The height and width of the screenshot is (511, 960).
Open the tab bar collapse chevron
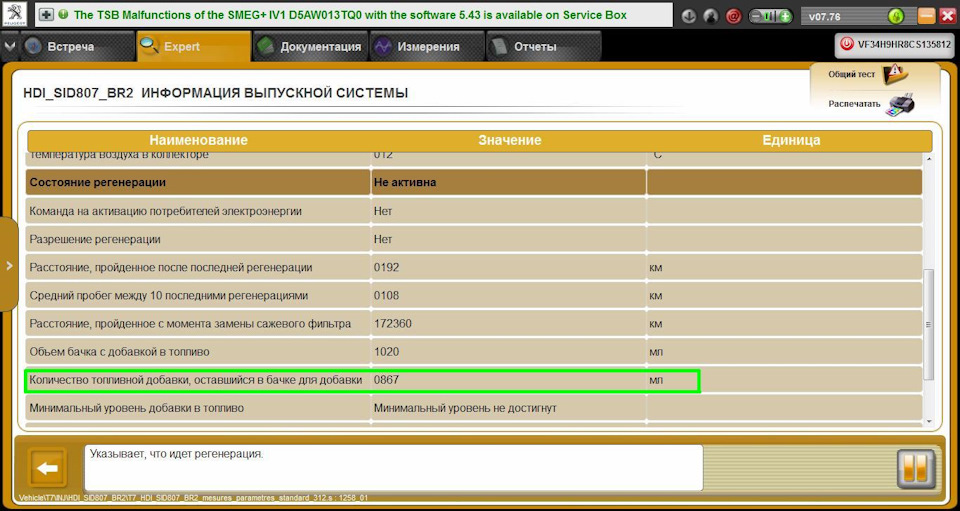(x=9, y=47)
